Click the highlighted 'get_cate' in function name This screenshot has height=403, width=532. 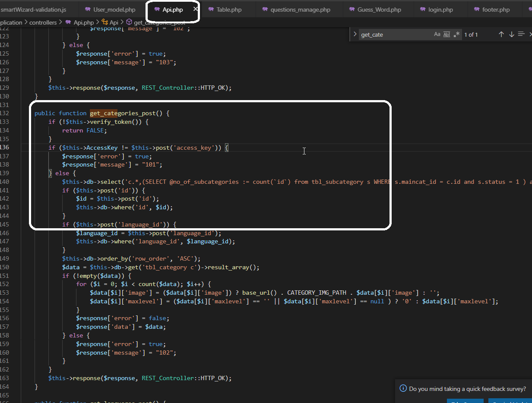click(104, 113)
